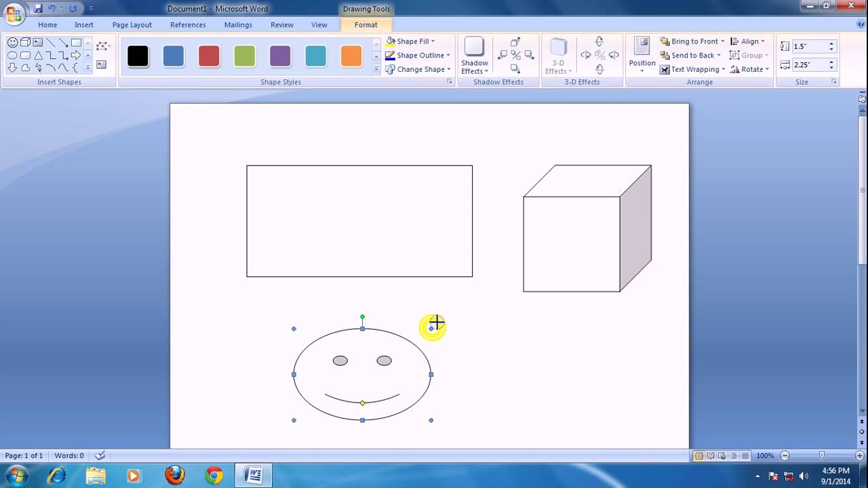Choose the left brace shape tool

point(75,68)
